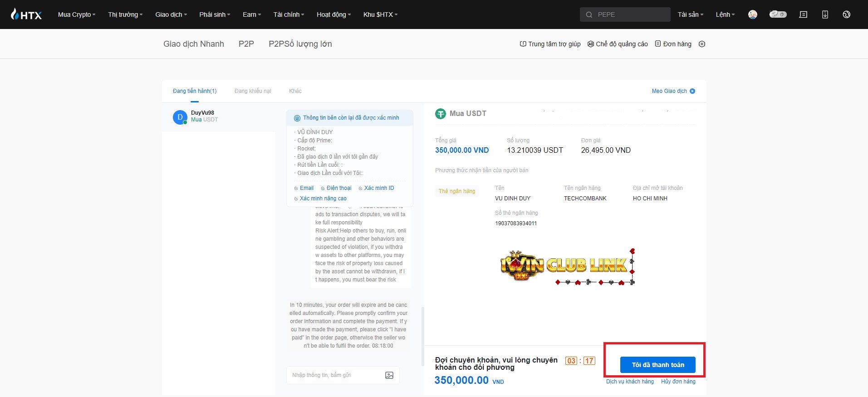Focus the PEPE search field
The image size is (868, 397).
pyautogui.click(x=625, y=15)
